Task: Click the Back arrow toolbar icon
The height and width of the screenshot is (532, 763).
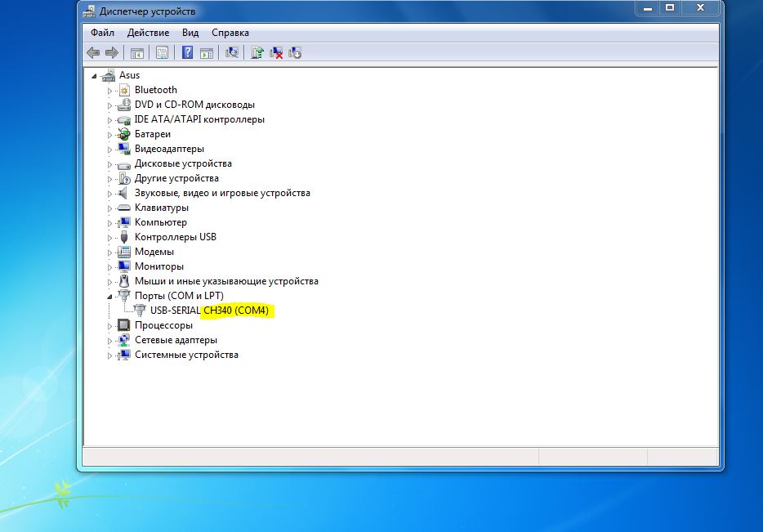Action: coord(93,53)
